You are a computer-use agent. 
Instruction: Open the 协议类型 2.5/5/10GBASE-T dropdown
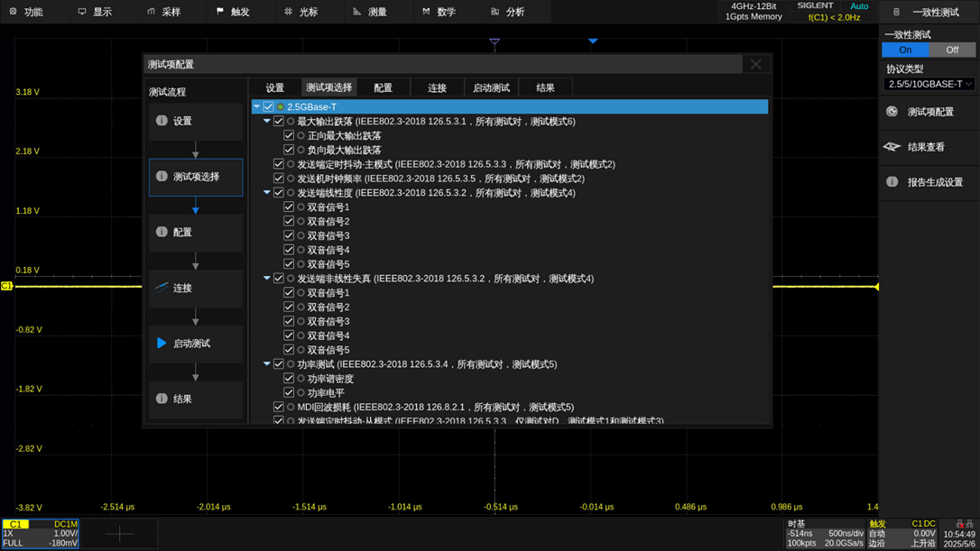coord(929,84)
